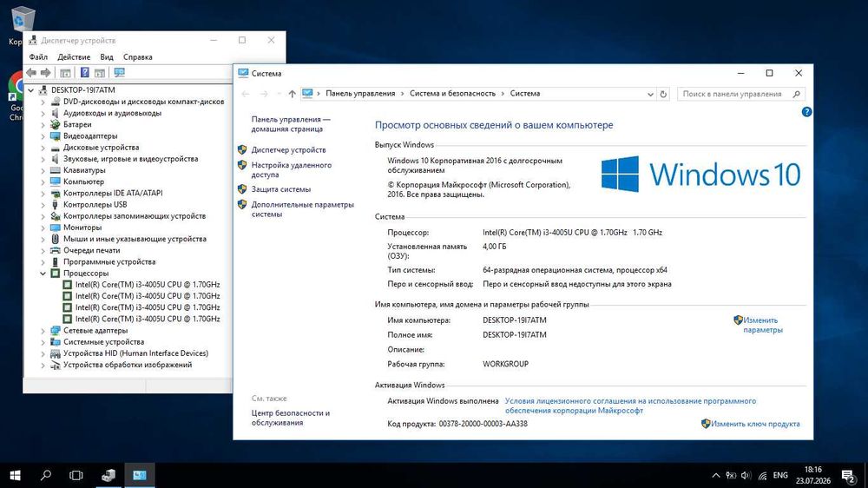Open Дополнительные параметры системы link
Viewport: 868px width, 488px height.
(x=302, y=209)
